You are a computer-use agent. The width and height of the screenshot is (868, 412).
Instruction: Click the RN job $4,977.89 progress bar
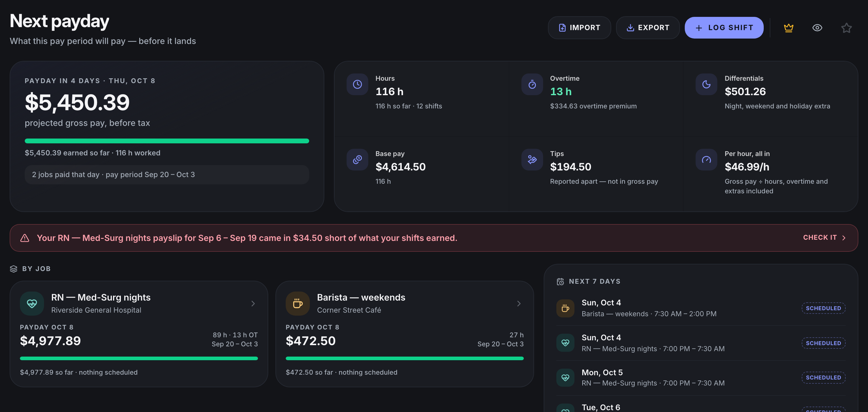click(139, 358)
